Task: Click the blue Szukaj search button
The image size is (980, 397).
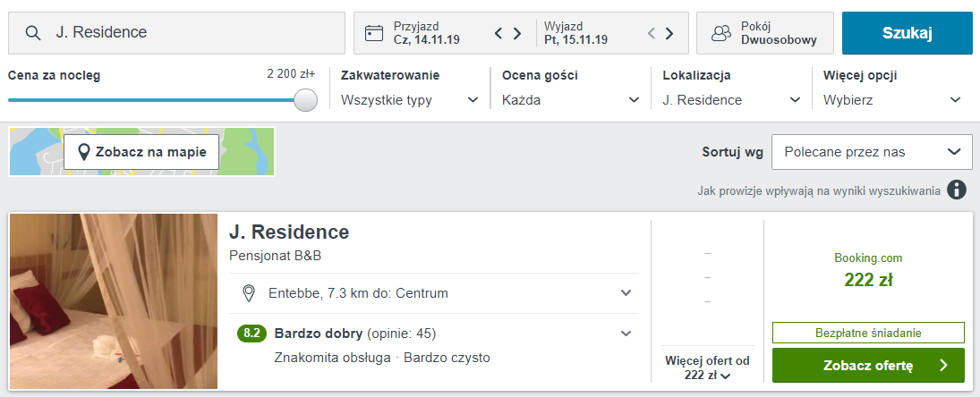Action: 907,33
